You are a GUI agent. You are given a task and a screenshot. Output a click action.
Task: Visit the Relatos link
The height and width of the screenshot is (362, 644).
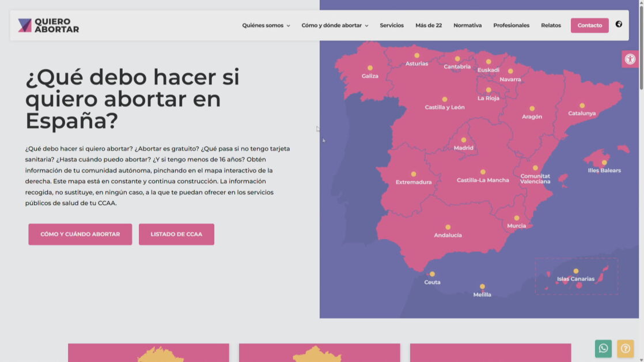point(551,25)
